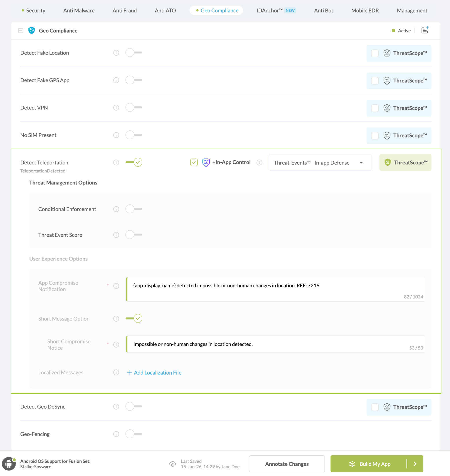Open info icon for Conditional Enforcement
Image resolution: width=450 pixels, height=476 pixels.
coord(116,209)
